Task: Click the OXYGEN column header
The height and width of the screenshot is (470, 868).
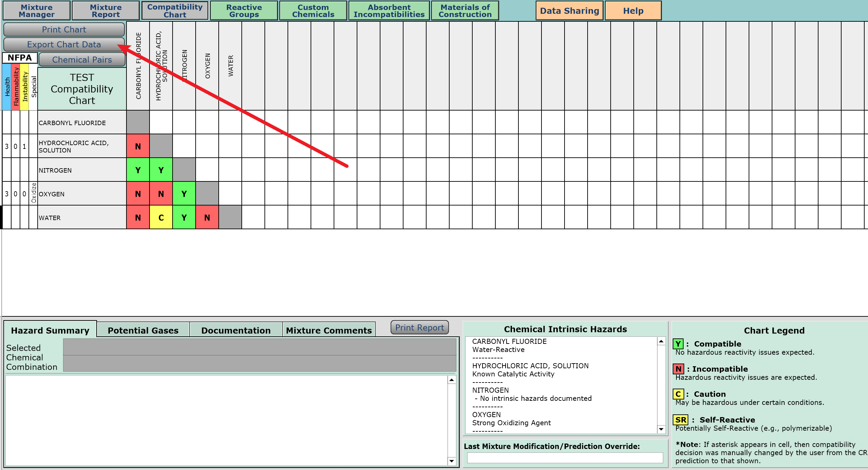Action: (x=207, y=66)
